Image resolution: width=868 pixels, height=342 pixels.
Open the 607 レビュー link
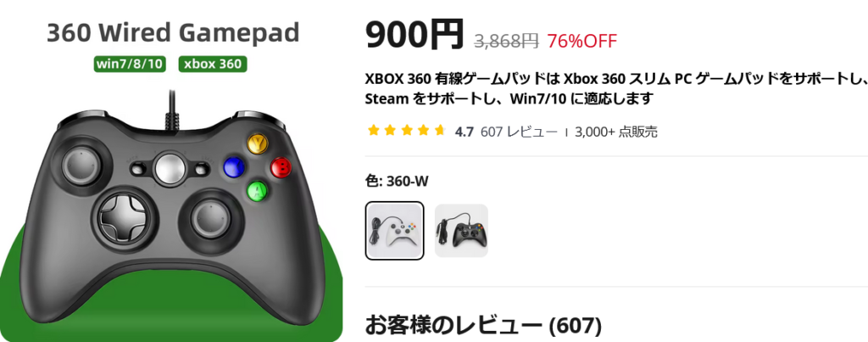click(519, 132)
